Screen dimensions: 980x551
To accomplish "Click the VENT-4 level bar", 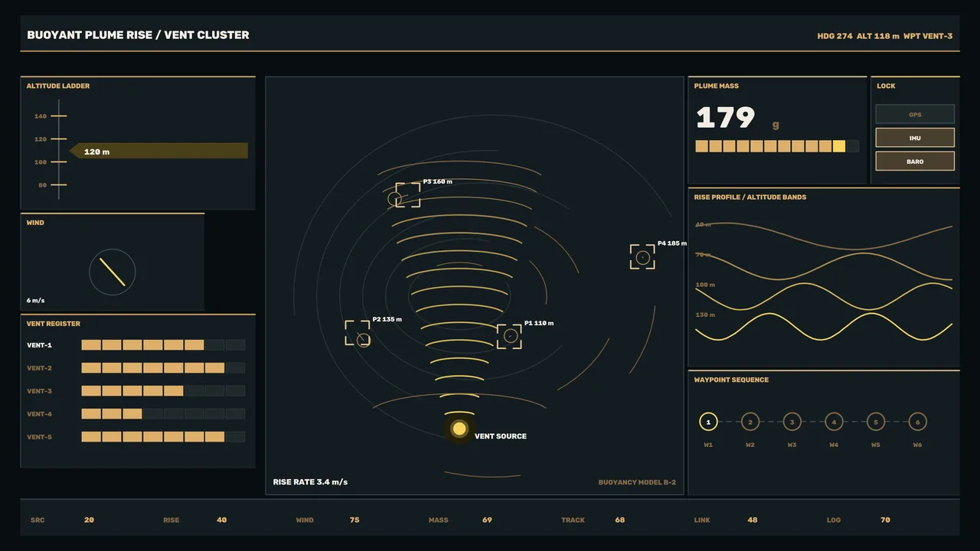I will pos(163,414).
